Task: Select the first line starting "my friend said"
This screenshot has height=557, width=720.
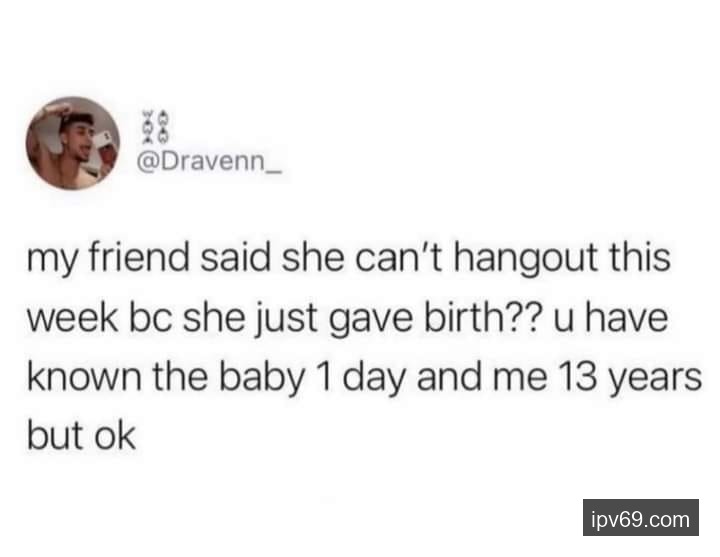Action: coord(349,259)
